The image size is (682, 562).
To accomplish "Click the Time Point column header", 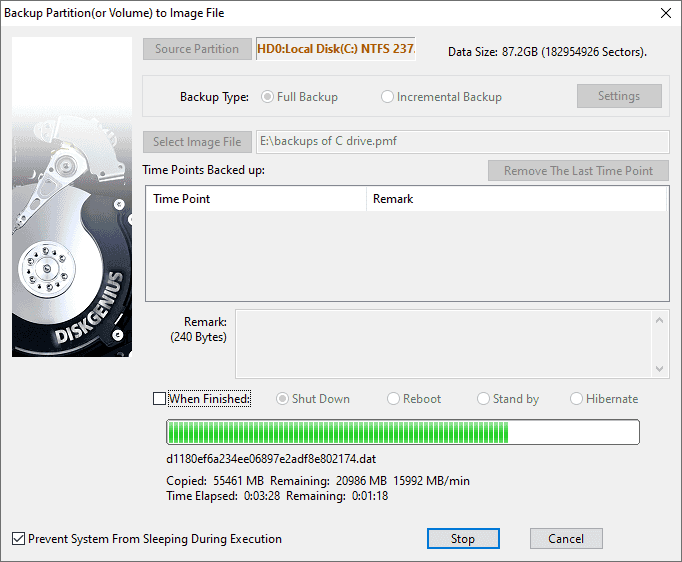I will (256, 199).
